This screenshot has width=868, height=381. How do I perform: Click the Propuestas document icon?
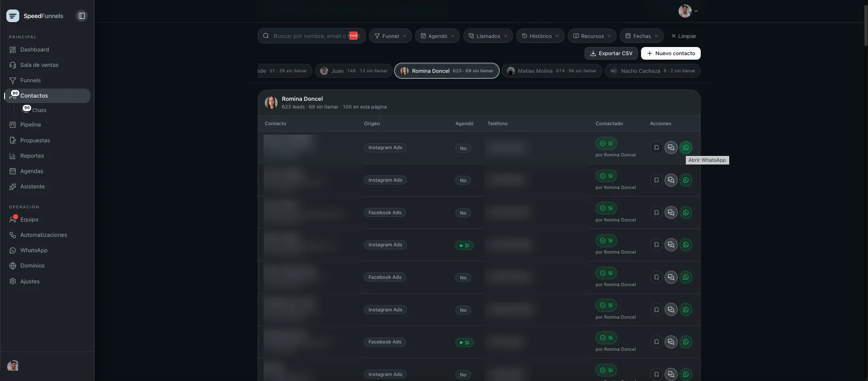tap(13, 141)
